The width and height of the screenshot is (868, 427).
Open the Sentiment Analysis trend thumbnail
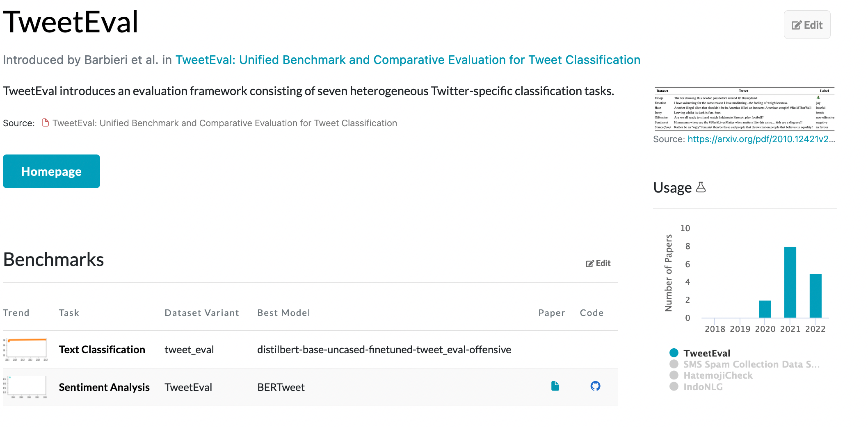pyautogui.click(x=26, y=387)
